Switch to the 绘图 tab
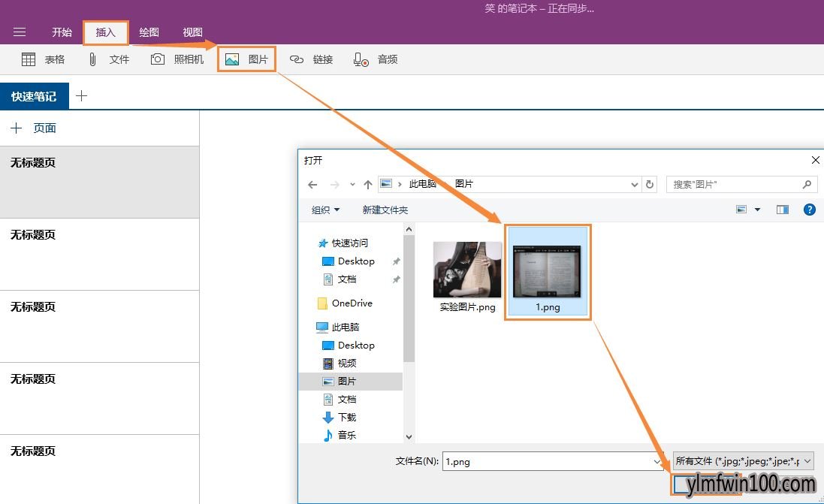Image resolution: width=824 pixels, height=504 pixels. coord(149,32)
